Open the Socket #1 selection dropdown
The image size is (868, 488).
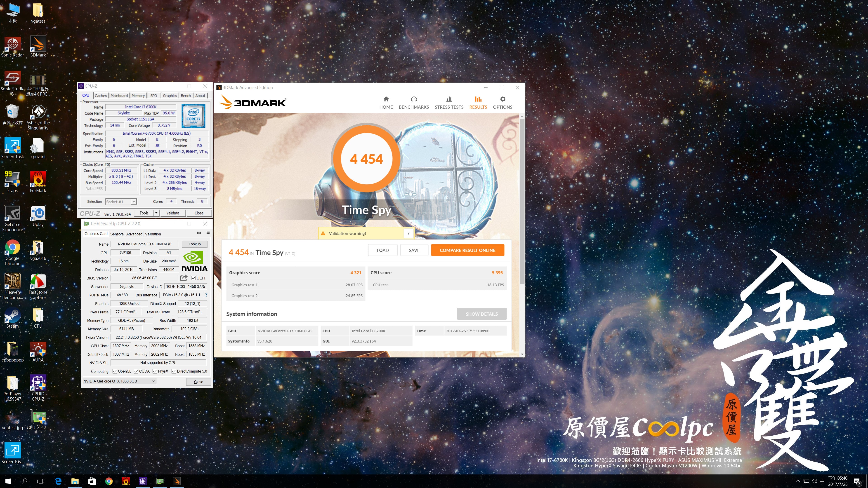(121, 202)
